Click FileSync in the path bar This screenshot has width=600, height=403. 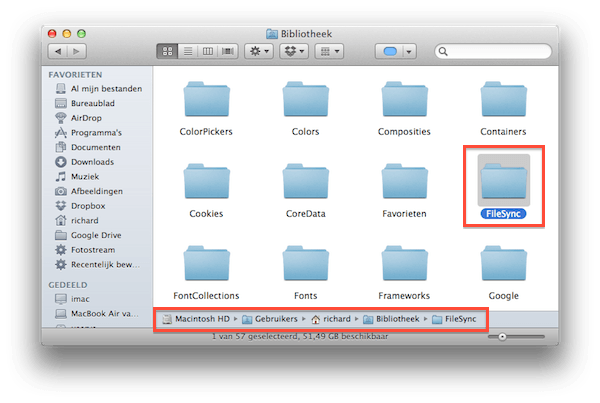coord(454,319)
